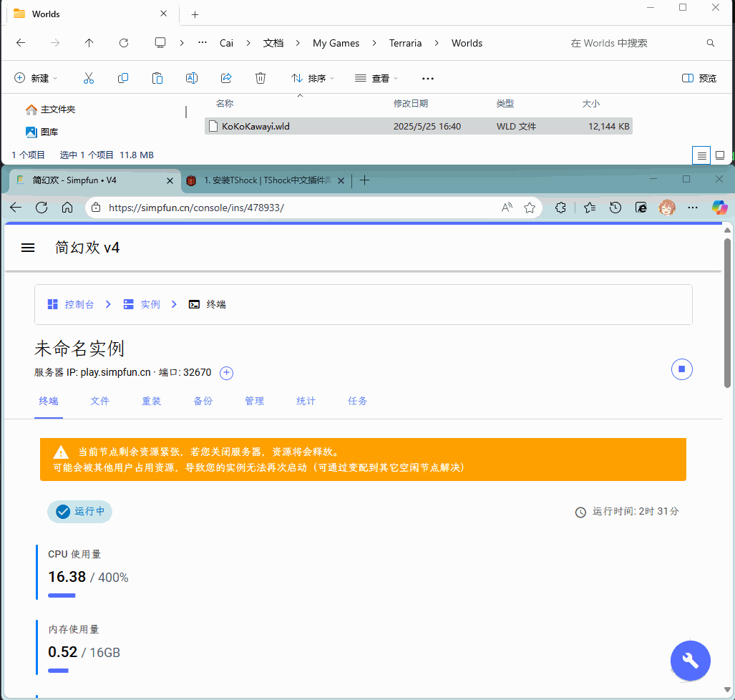Click the Read aloud icon in address bar

(x=507, y=208)
